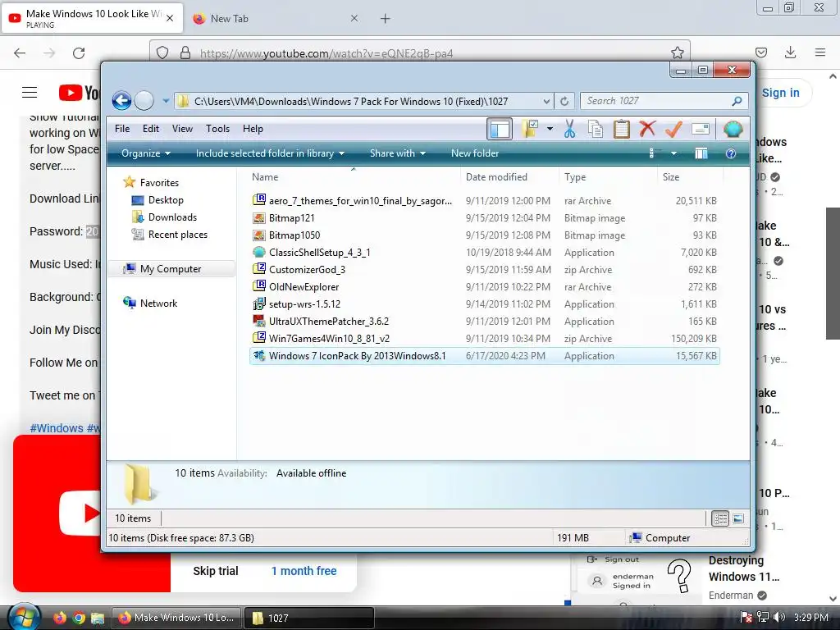Go back with Explorer back arrow

point(121,101)
